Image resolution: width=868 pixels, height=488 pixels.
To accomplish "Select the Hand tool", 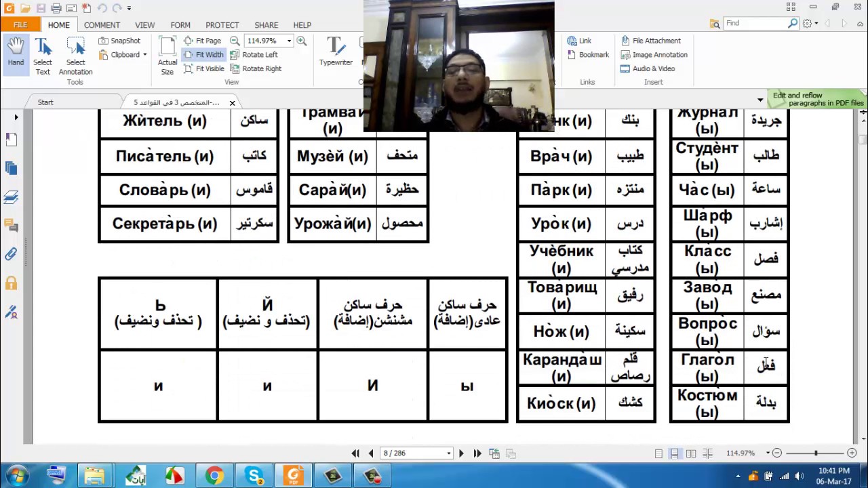I will (16, 54).
